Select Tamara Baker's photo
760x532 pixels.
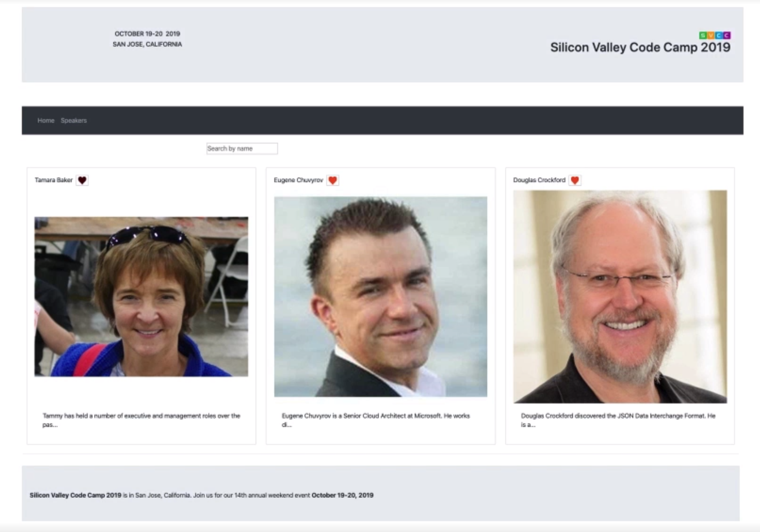[x=141, y=297]
